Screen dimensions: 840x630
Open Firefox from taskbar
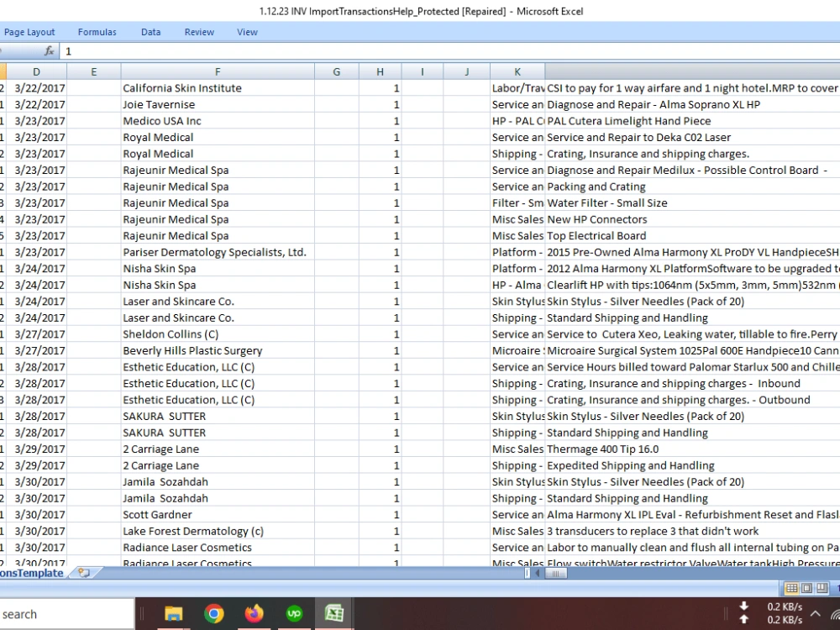coord(254,613)
